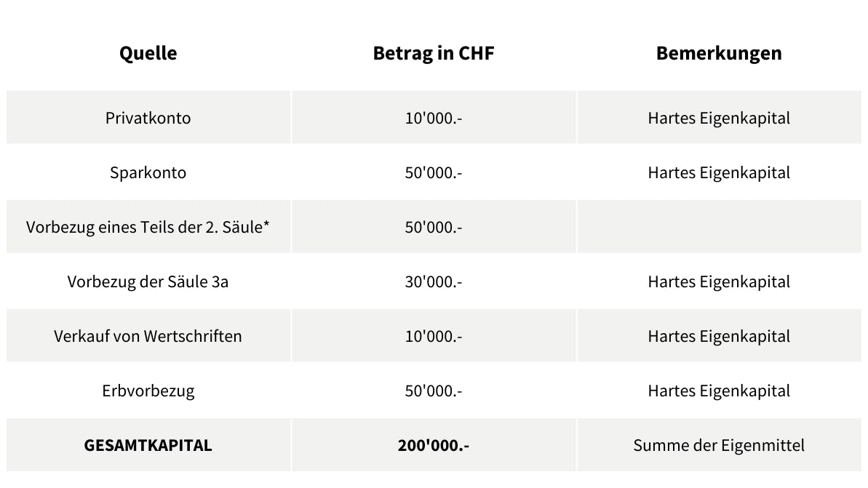
Task: Select the Vorbezug der Säule 3a cell
Action: click(148, 281)
